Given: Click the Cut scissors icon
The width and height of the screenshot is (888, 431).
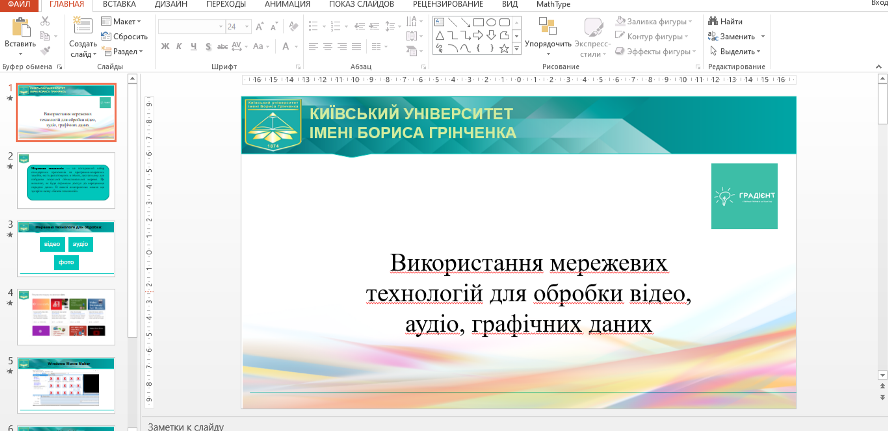Looking at the screenshot, I should [x=46, y=20].
